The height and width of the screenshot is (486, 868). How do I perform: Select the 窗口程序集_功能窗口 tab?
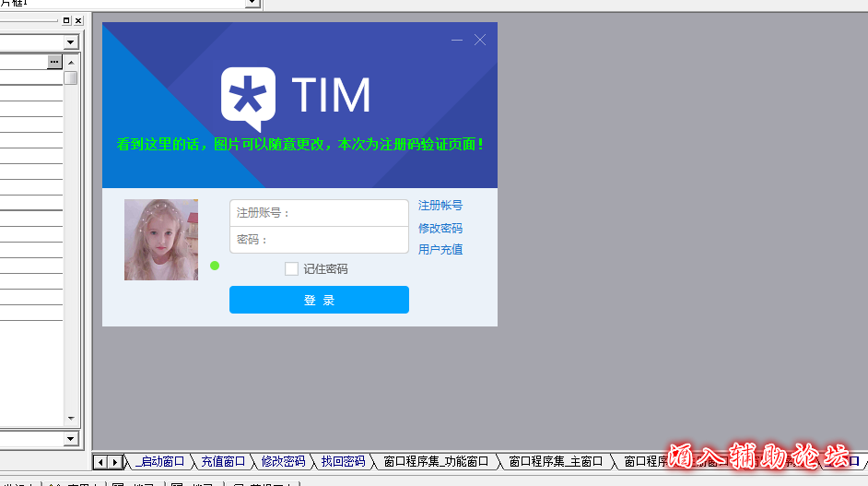coord(436,462)
